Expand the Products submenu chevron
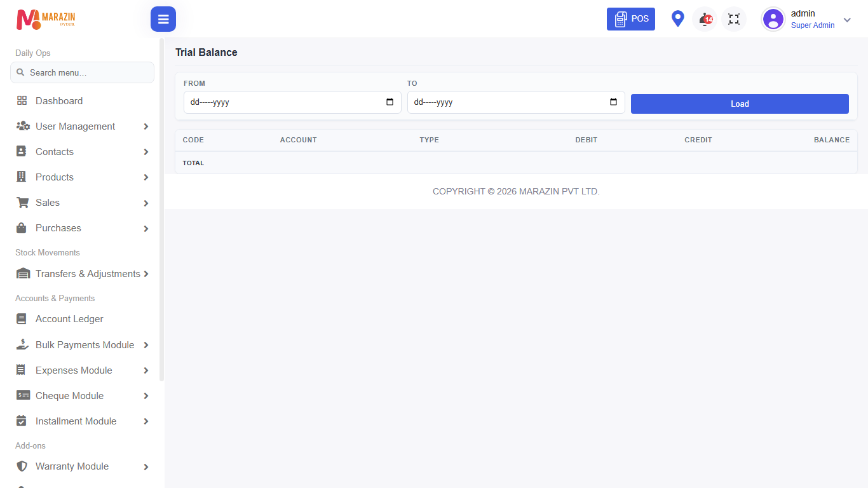This screenshot has height=488, width=868. click(x=146, y=177)
